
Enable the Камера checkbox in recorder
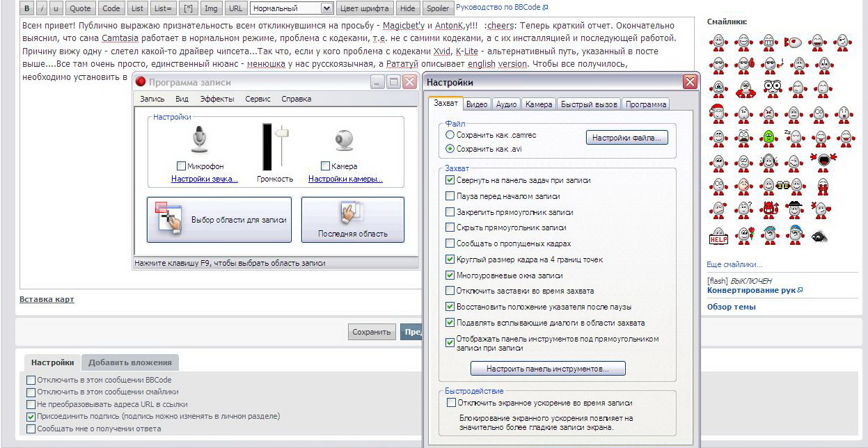click(325, 166)
